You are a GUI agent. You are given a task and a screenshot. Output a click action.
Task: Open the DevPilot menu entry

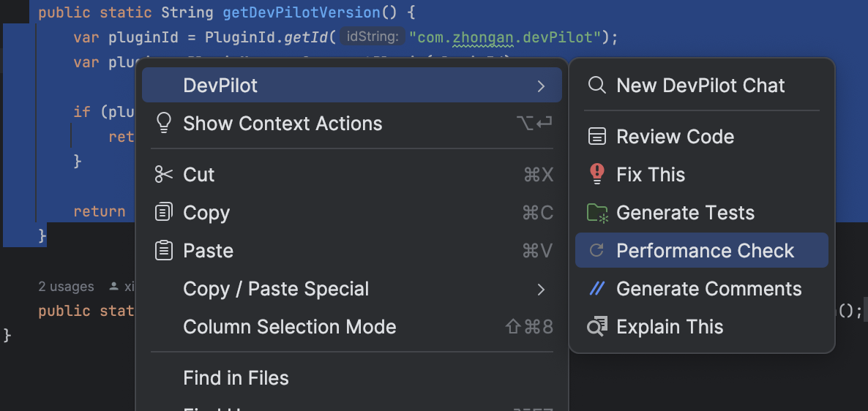coord(352,85)
